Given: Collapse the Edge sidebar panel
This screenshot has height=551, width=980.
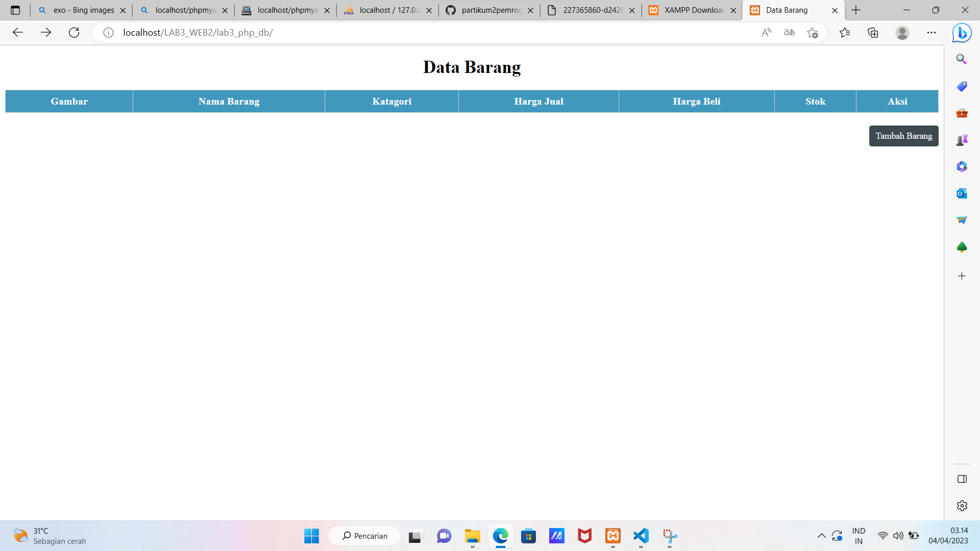Looking at the screenshot, I should [x=962, y=479].
